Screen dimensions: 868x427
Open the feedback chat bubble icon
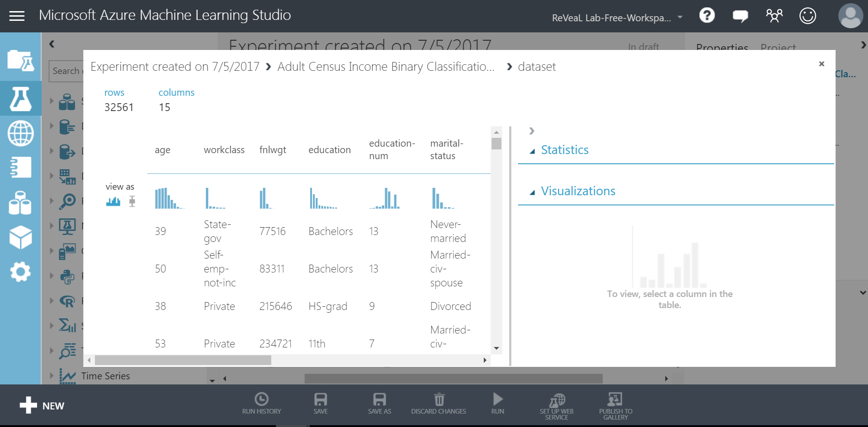pyautogui.click(x=740, y=16)
